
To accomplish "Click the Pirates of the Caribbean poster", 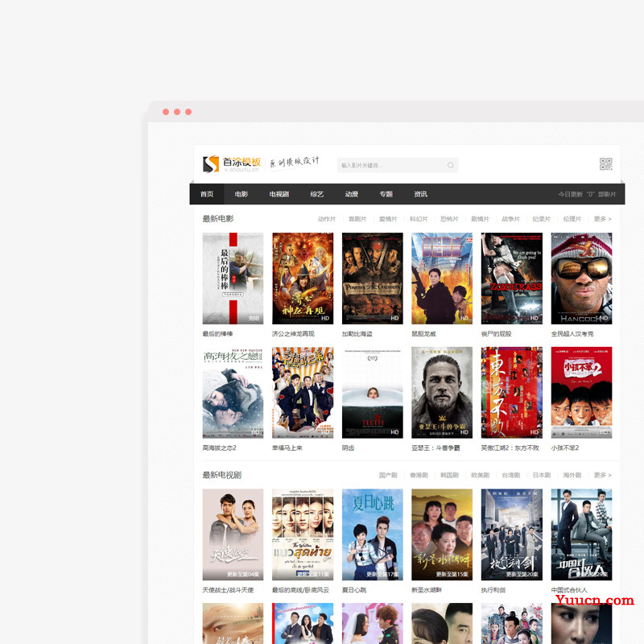I will click(x=373, y=279).
